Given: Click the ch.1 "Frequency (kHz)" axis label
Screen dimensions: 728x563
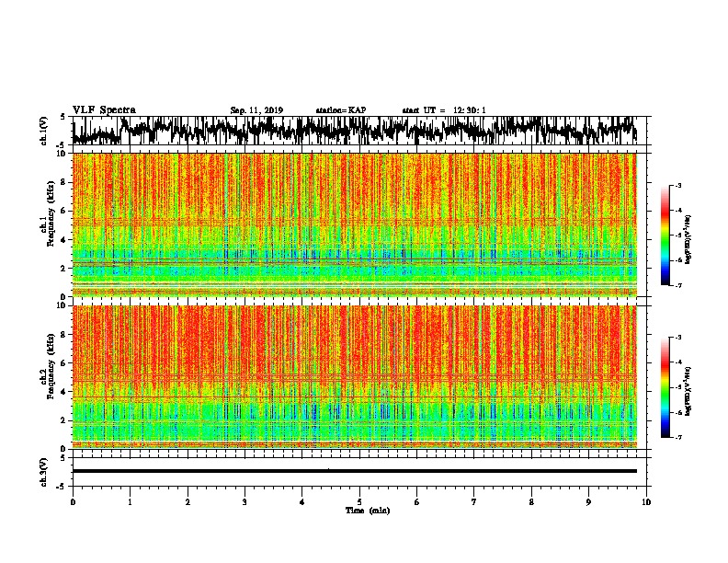Looking at the screenshot, I should coord(51,214).
